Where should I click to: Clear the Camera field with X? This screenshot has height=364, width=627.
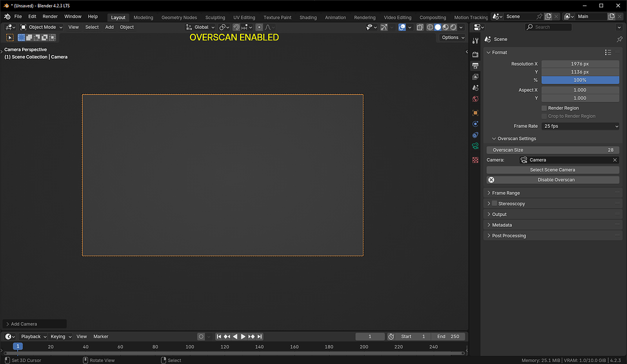615,160
